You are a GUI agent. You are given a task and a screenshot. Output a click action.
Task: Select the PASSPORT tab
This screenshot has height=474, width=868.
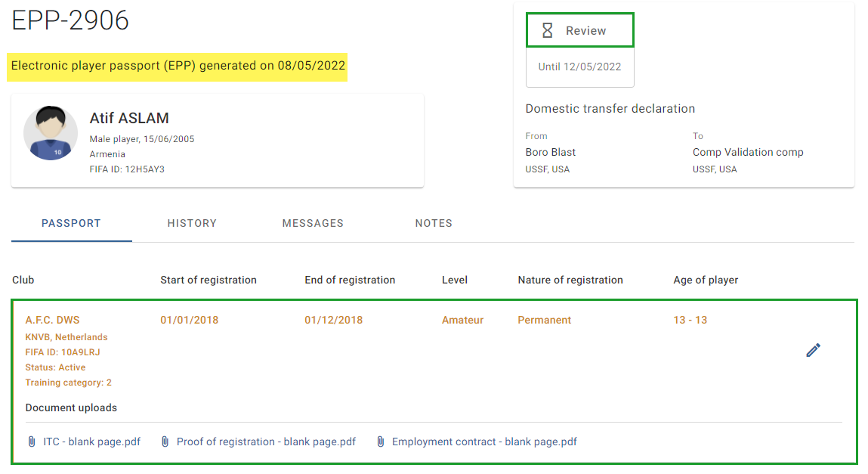point(72,223)
